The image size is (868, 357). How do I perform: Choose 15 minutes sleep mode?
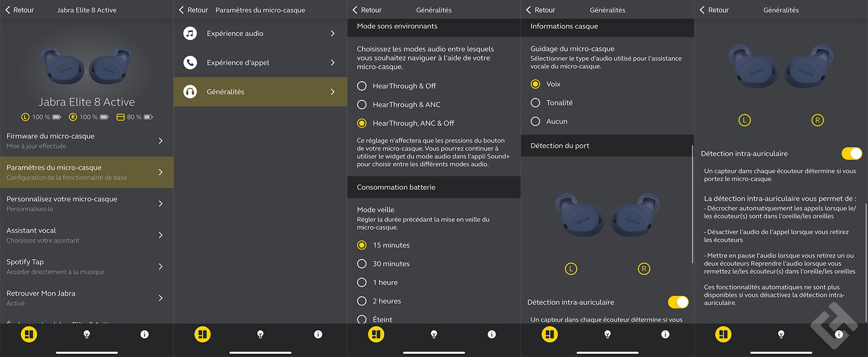pyautogui.click(x=362, y=245)
